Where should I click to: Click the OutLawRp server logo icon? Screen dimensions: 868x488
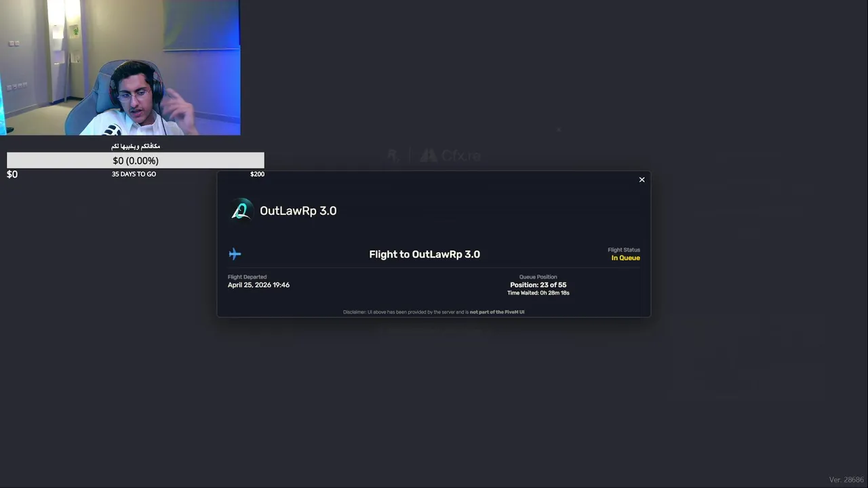click(241, 211)
